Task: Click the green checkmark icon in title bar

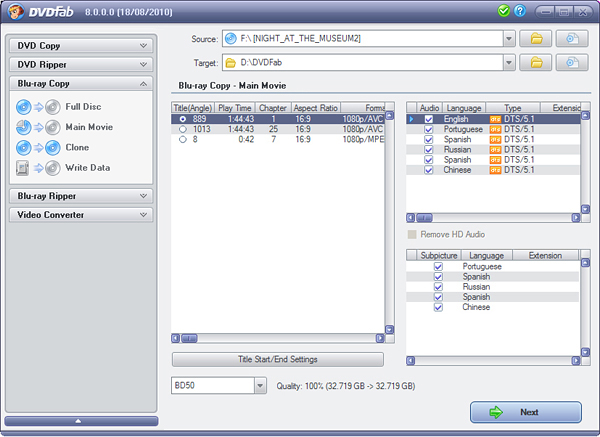Action: [504, 11]
